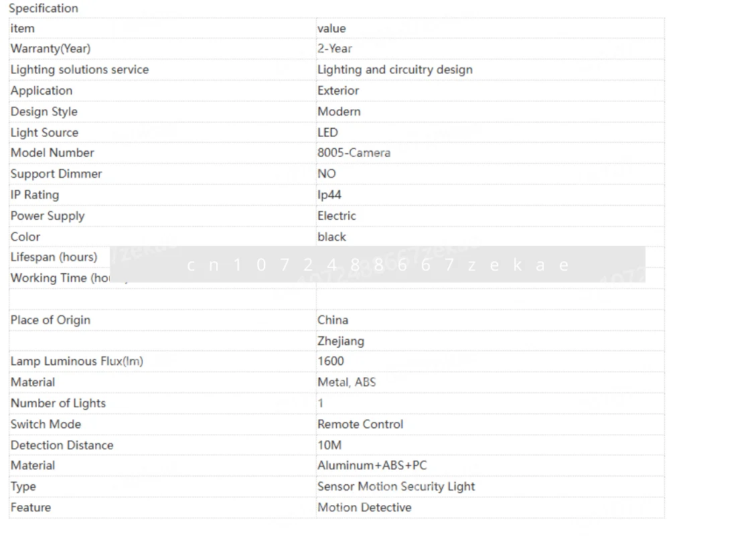Click the 1600 luminous flux value
Viewport: 756px width, 536px height.
331,361
